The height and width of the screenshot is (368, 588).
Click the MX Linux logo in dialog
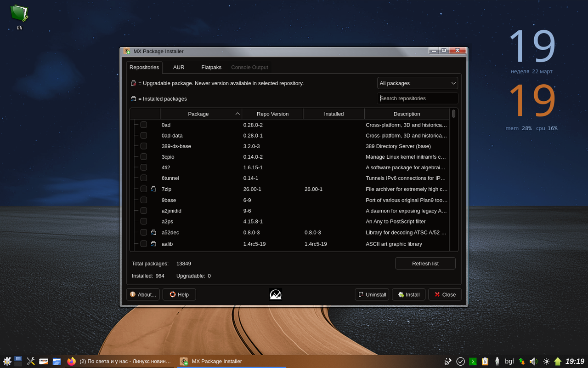point(276,294)
